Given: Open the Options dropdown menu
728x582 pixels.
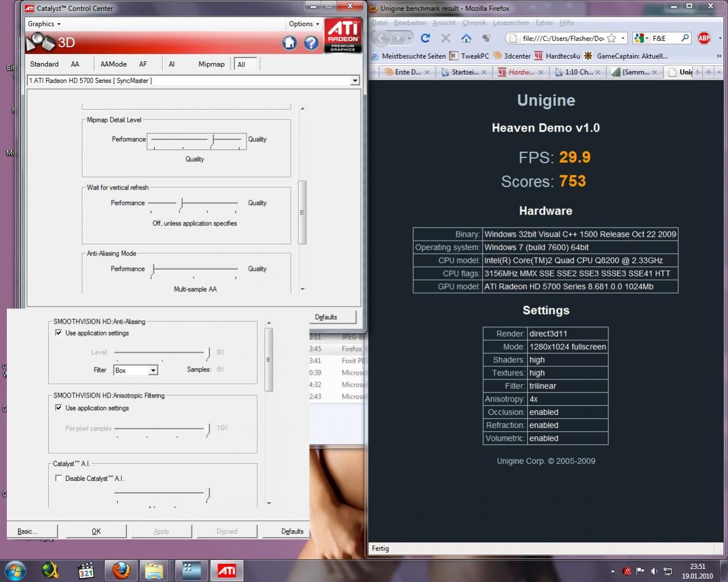Looking at the screenshot, I should pyautogui.click(x=303, y=24).
